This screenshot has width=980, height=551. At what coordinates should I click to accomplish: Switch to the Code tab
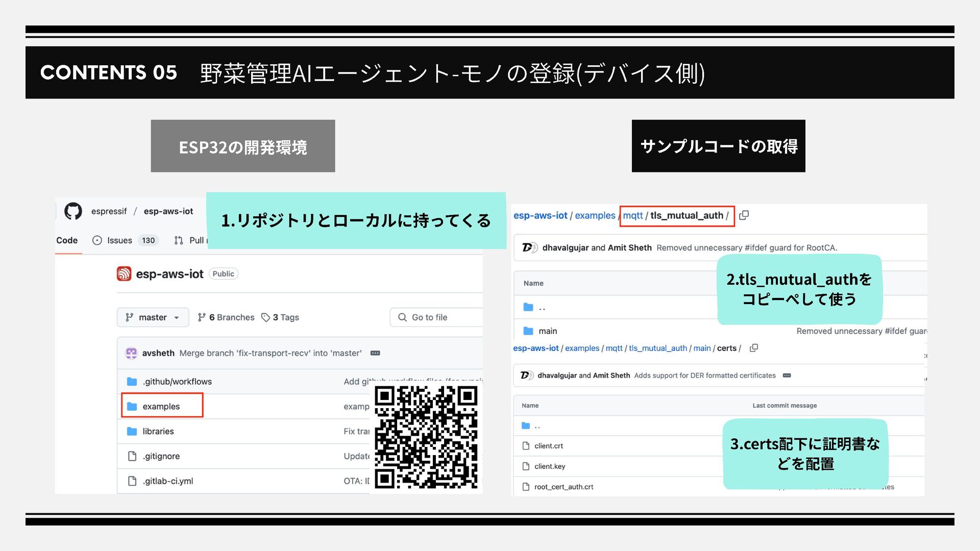[67, 240]
